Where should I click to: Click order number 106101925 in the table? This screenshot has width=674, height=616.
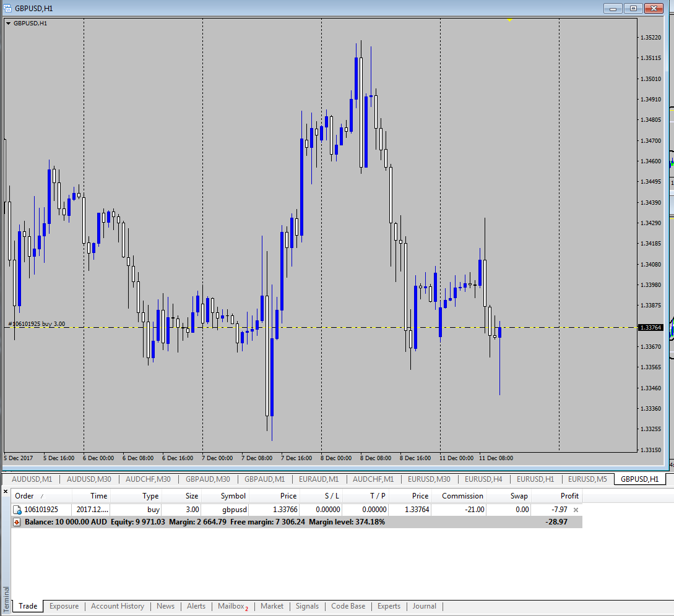tap(41, 510)
